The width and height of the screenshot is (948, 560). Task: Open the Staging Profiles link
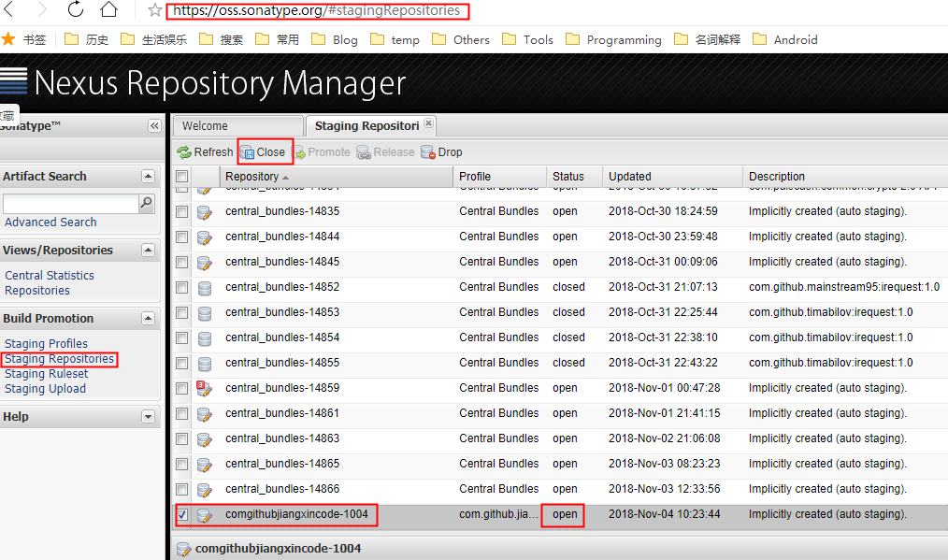46,343
